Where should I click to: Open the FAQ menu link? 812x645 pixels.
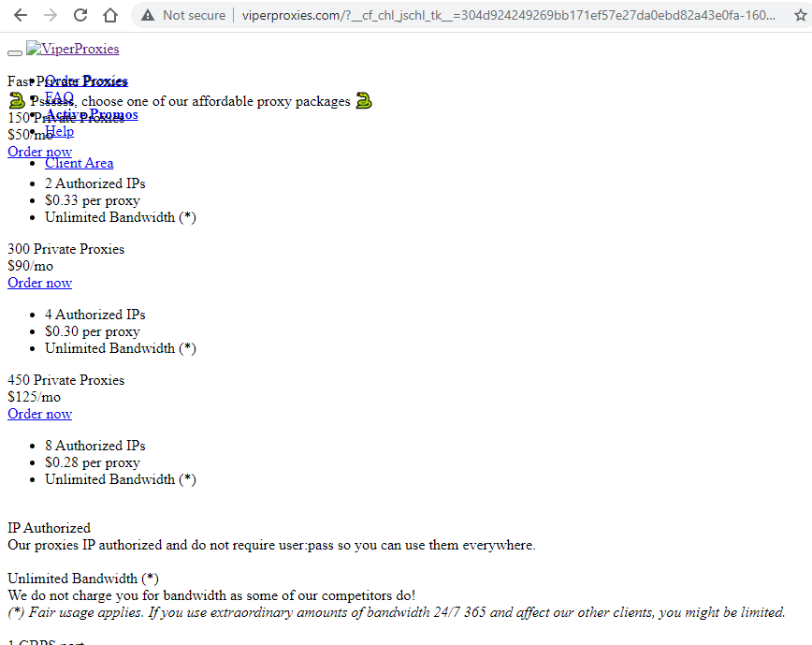coord(59,97)
